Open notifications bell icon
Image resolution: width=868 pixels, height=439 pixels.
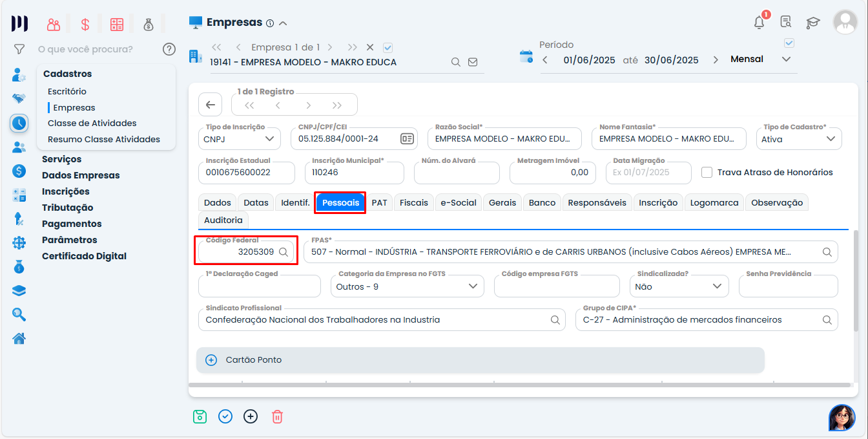[x=759, y=22]
